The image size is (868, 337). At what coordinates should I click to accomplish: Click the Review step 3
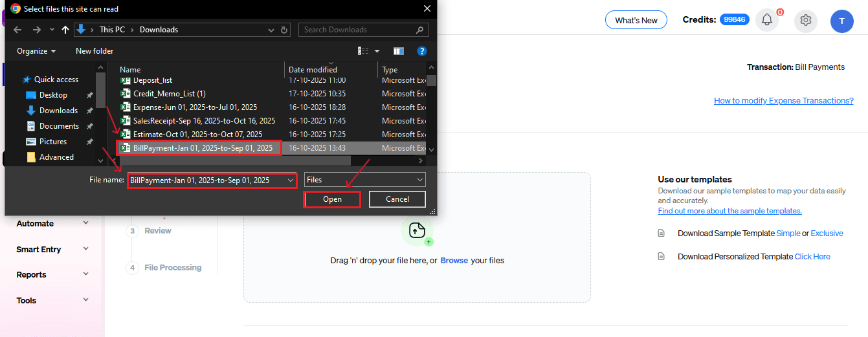click(x=149, y=231)
